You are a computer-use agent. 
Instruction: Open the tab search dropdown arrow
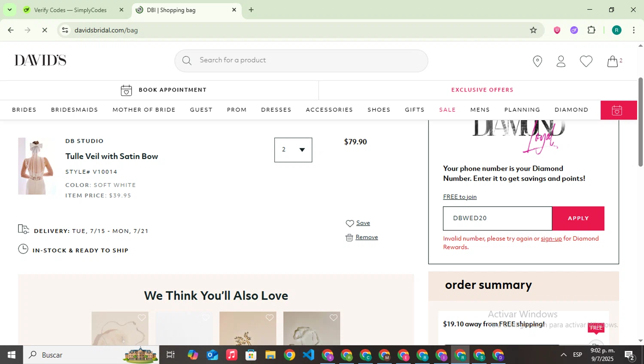9,9
